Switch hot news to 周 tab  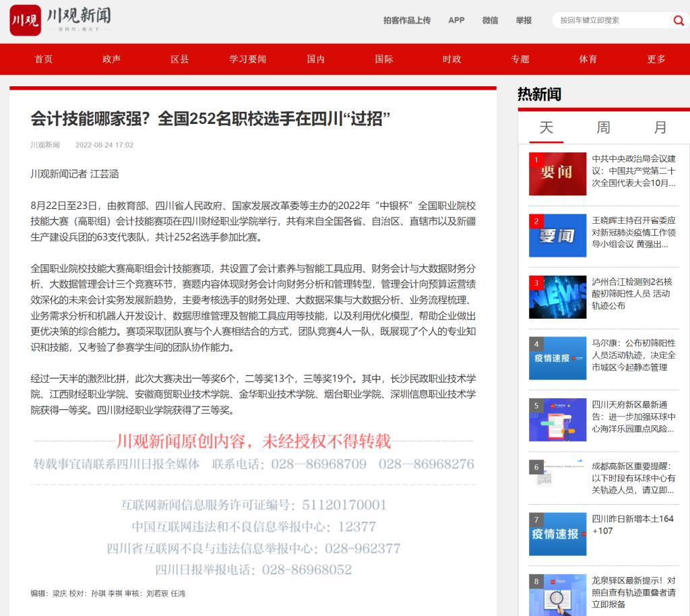coord(603,127)
